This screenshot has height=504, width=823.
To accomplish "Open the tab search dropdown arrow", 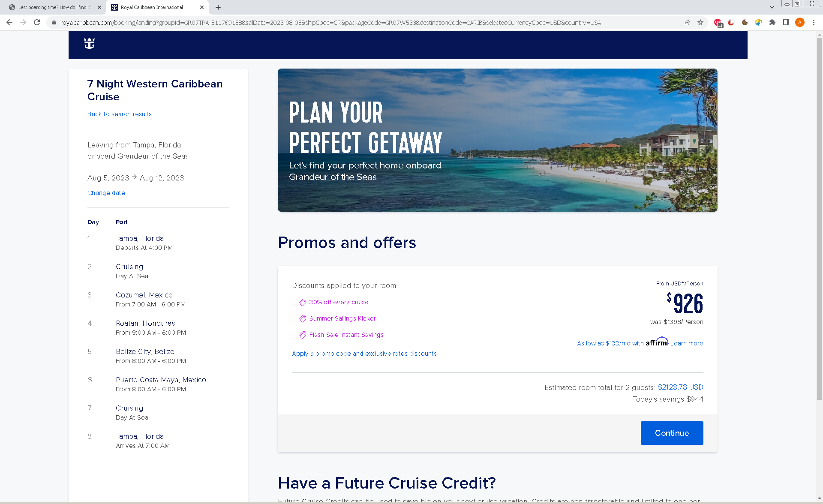I will [772, 7].
